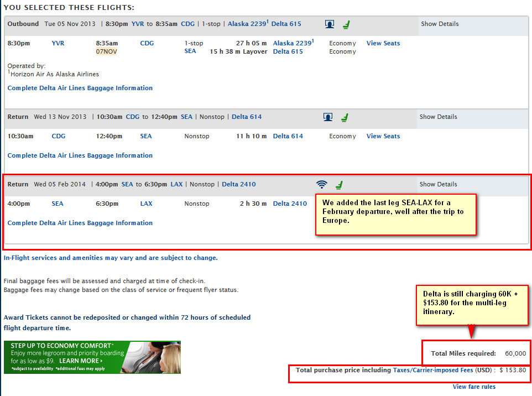
Task: Open baggage information link under the Delta 2410 flight
Action: pyautogui.click(x=80, y=223)
